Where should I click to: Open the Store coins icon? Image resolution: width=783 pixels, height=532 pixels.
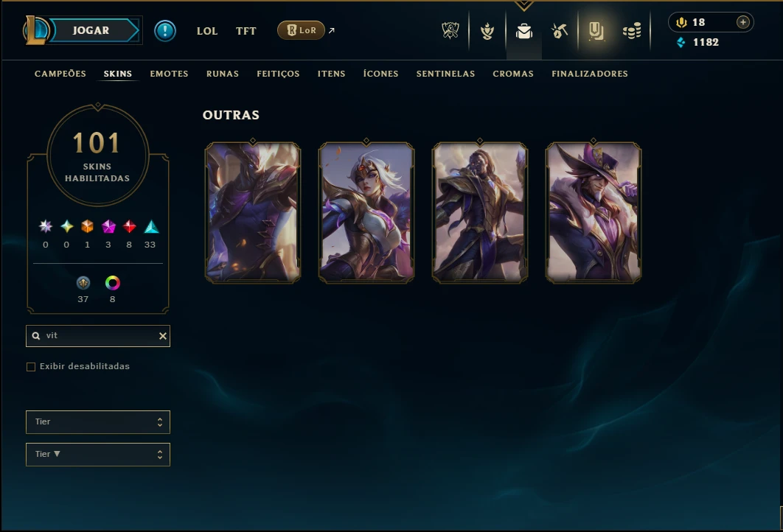[x=632, y=31]
